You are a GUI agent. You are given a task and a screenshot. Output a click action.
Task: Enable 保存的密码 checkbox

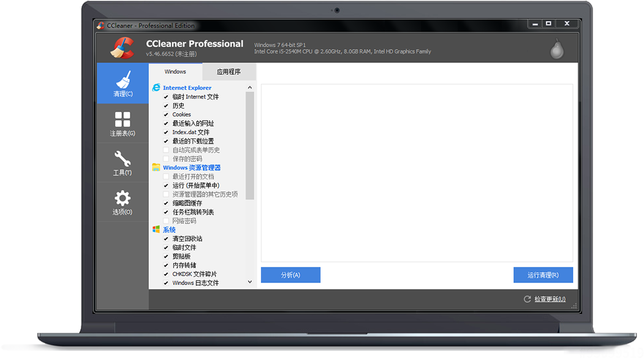click(166, 159)
